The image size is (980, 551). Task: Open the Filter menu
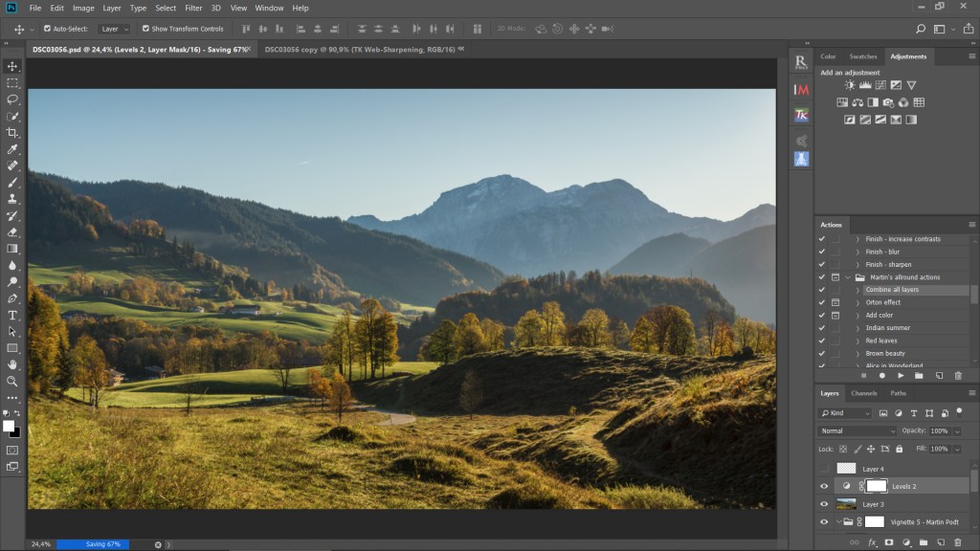coord(193,8)
